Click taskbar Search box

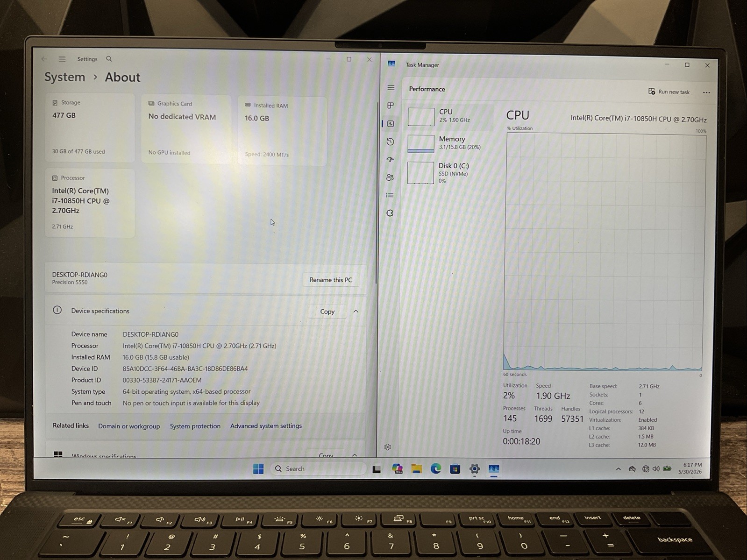coord(318,468)
